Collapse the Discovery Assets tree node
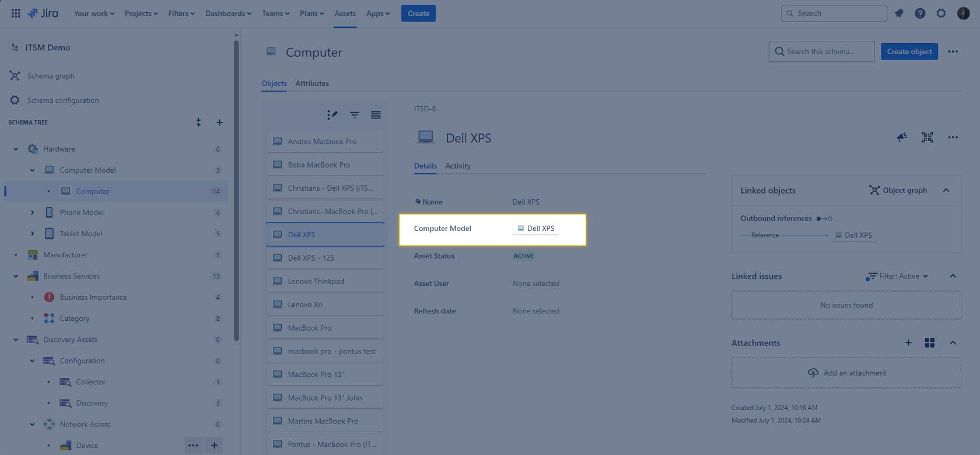 tap(16, 340)
